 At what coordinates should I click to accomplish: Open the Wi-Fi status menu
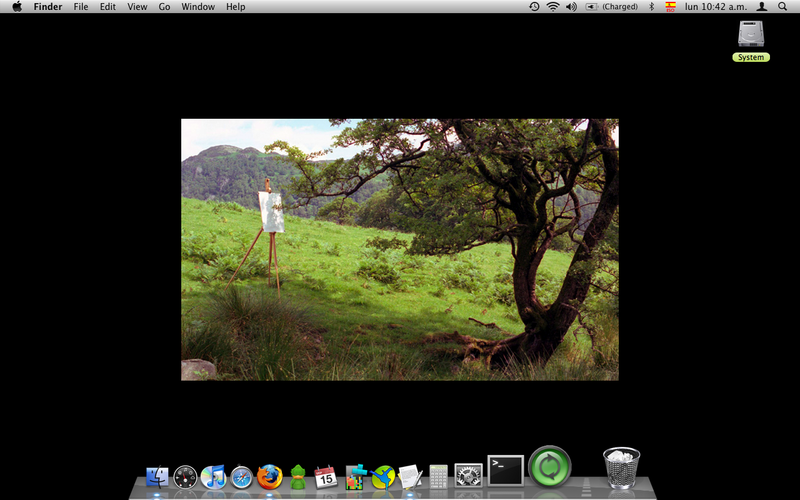click(x=553, y=7)
